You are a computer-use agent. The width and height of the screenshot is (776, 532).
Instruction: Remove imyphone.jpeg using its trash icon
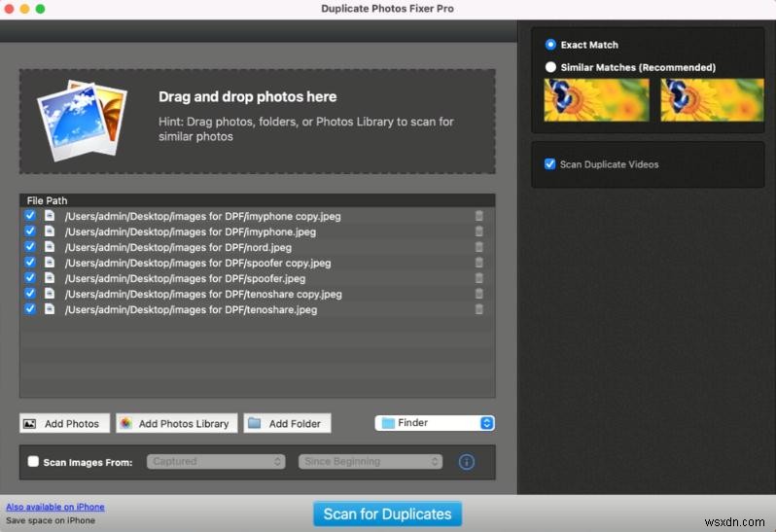coord(478,231)
